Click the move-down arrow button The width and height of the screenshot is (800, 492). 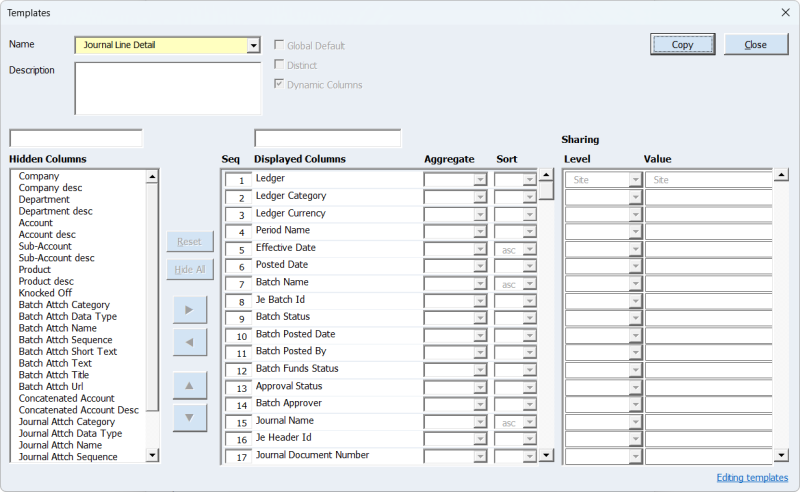click(x=190, y=417)
